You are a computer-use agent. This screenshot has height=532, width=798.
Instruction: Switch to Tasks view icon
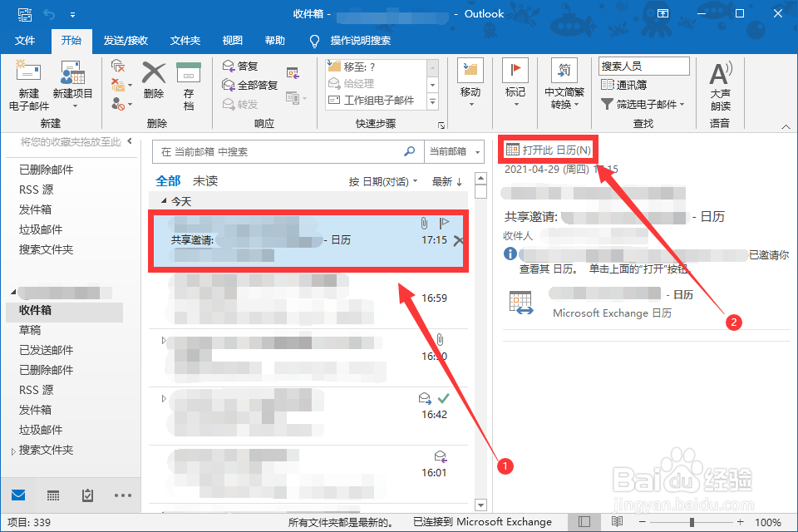(x=87, y=495)
